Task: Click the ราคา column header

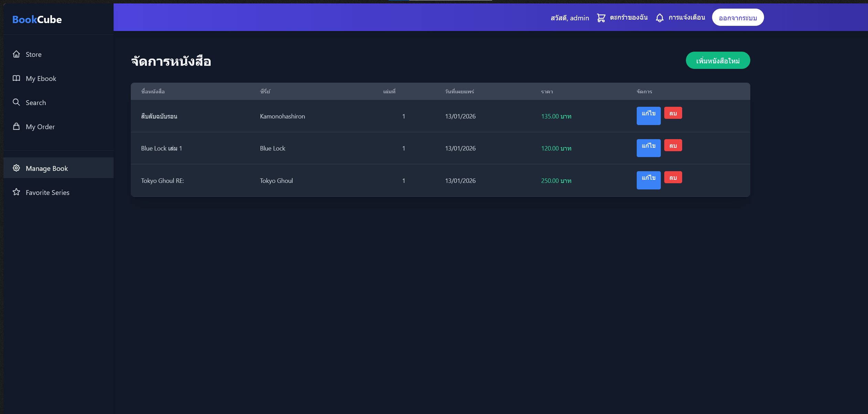Action: [547, 92]
